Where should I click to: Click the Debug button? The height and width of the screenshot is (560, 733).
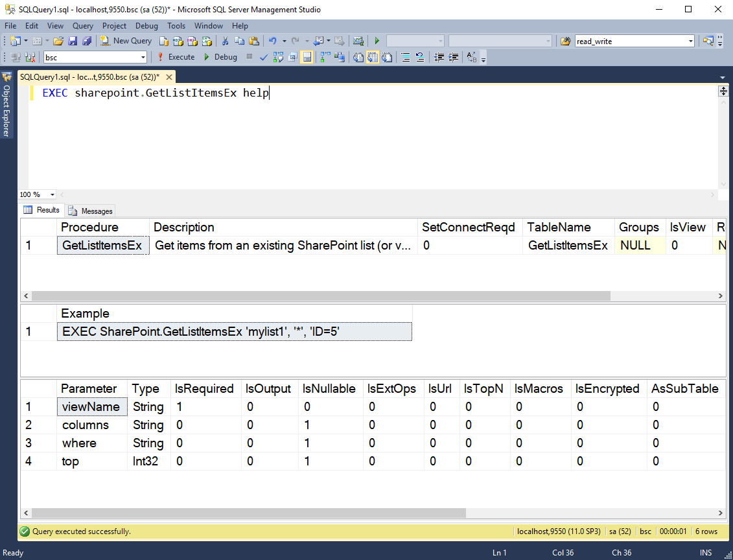(220, 57)
